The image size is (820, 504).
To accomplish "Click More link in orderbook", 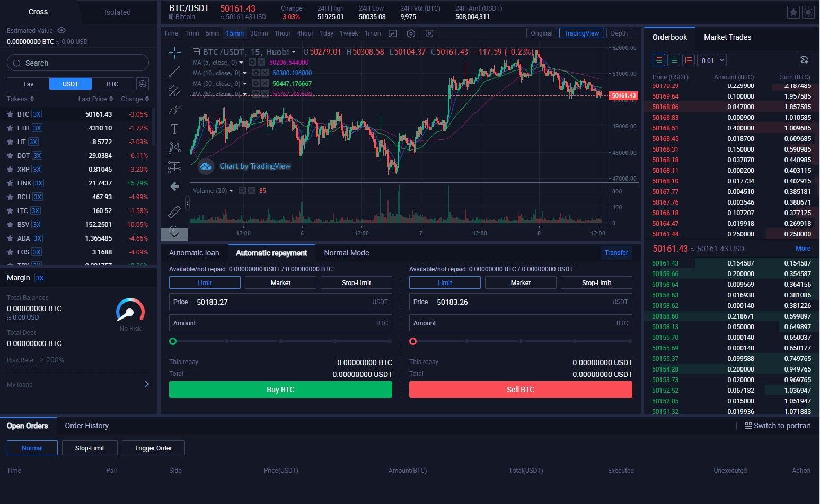I will click(803, 249).
